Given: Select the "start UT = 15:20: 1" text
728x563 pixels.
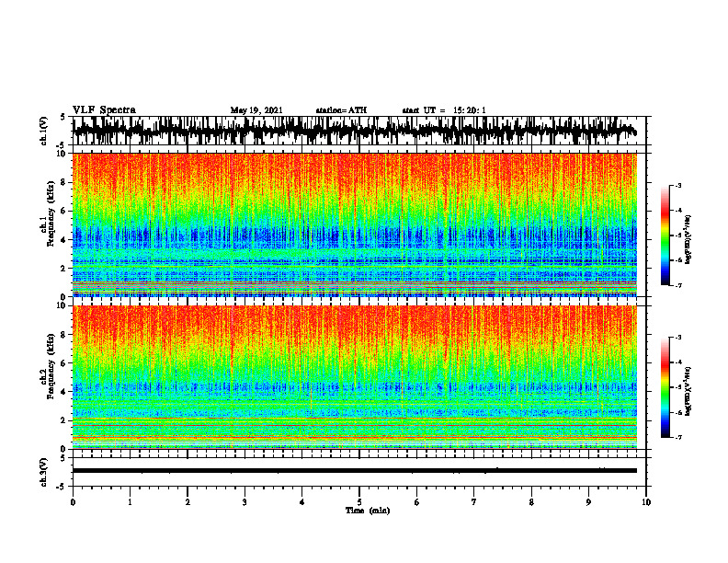Looking at the screenshot, I should [444, 110].
